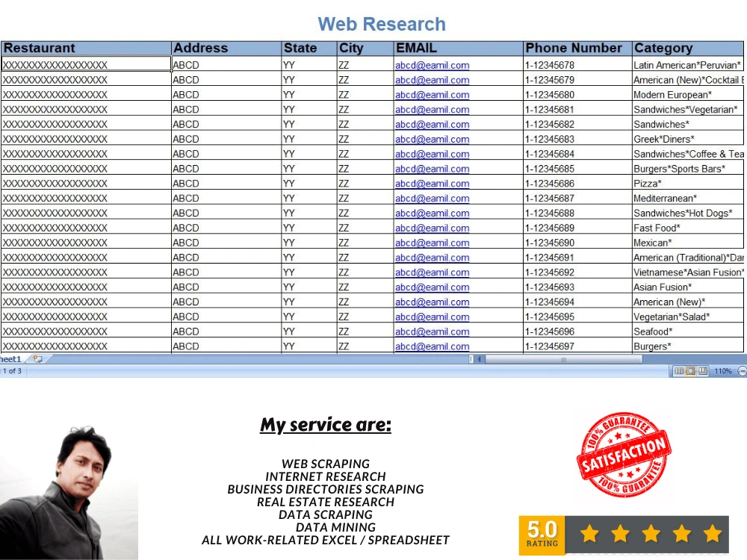Image resolution: width=747 pixels, height=560 pixels.
Task: Select the first restaurant name cell
Action: click(86, 65)
